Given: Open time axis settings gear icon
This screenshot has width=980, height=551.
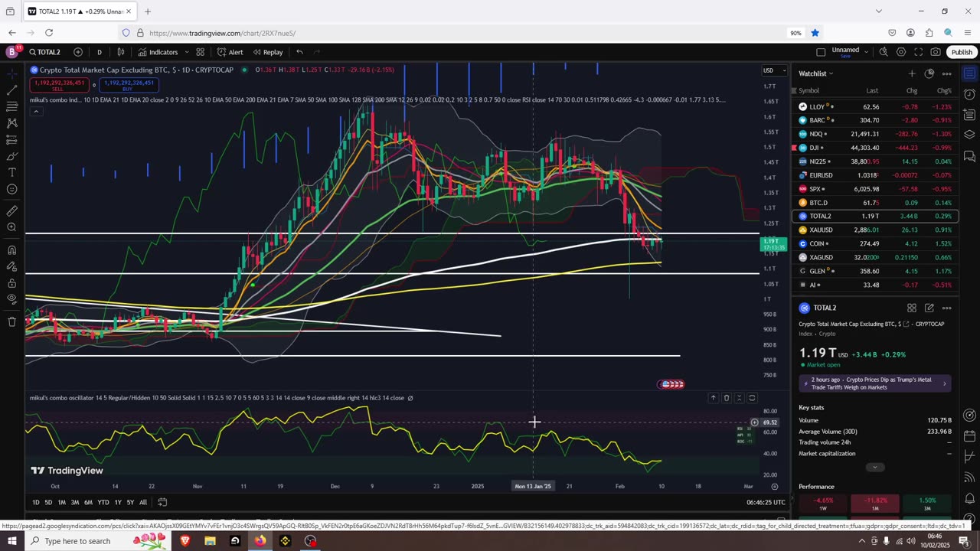Looking at the screenshot, I should (x=774, y=486).
